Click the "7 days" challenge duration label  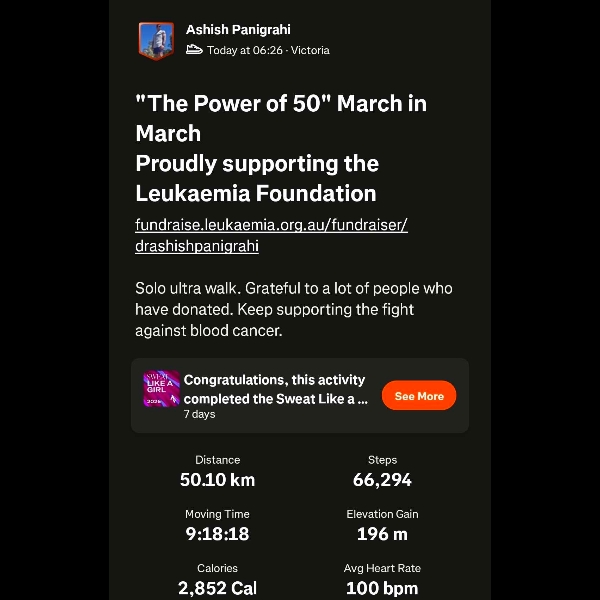click(x=199, y=414)
